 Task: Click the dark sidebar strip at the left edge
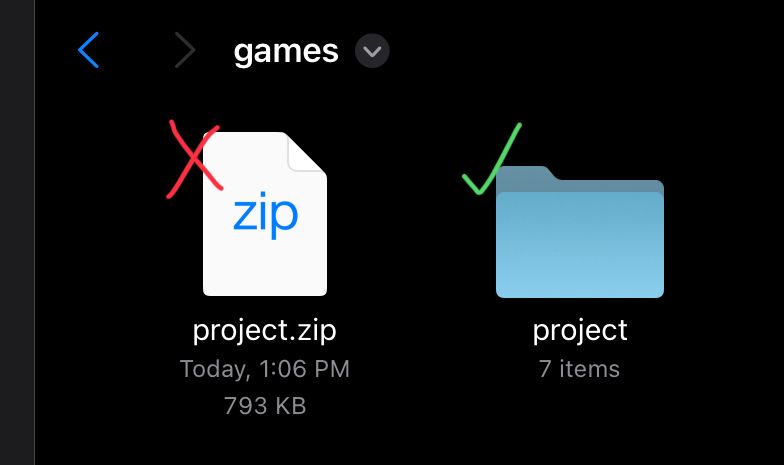click(x=17, y=232)
